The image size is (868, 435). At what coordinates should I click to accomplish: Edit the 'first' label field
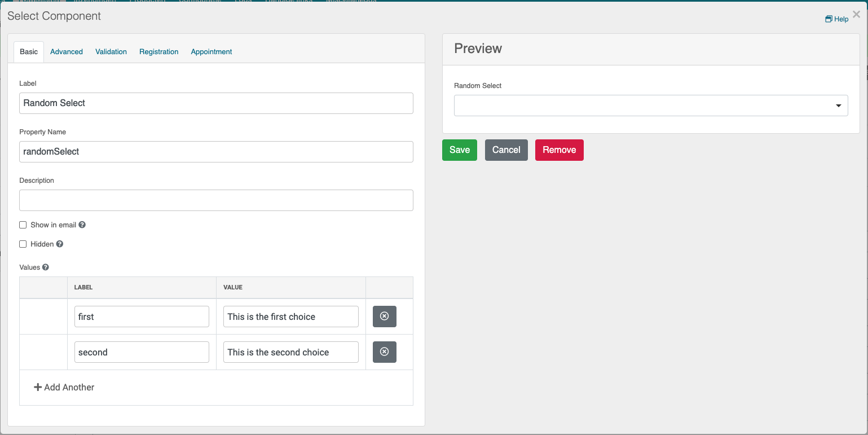[x=142, y=317]
